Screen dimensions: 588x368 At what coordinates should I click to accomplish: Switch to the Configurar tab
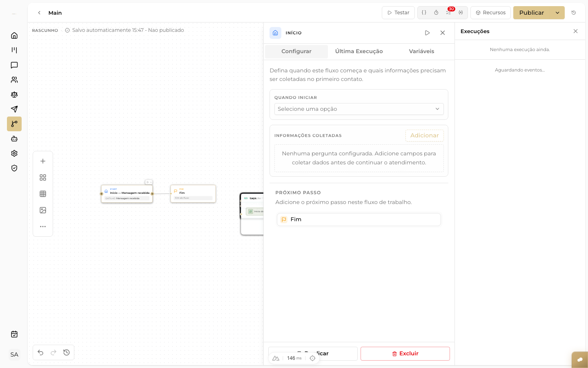pos(296,52)
